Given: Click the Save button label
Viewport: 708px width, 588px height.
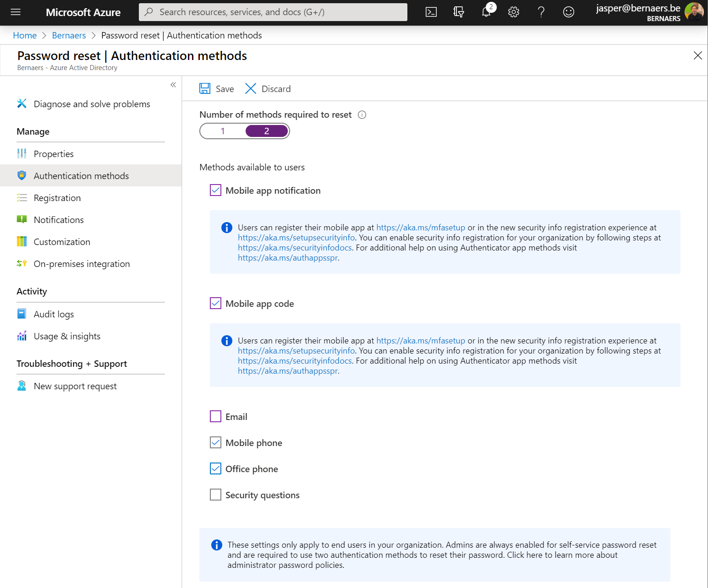Looking at the screenshot, I should 225,89.
